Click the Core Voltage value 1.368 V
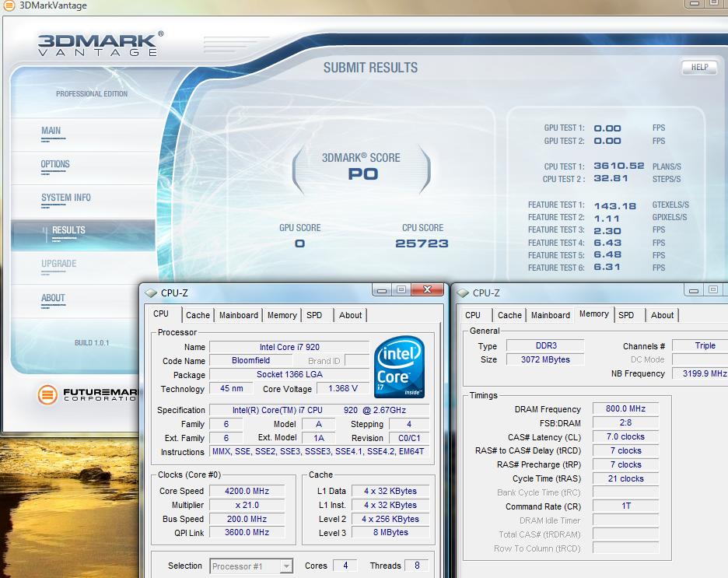This screenshot has width=728, height=578. [343, 388]
